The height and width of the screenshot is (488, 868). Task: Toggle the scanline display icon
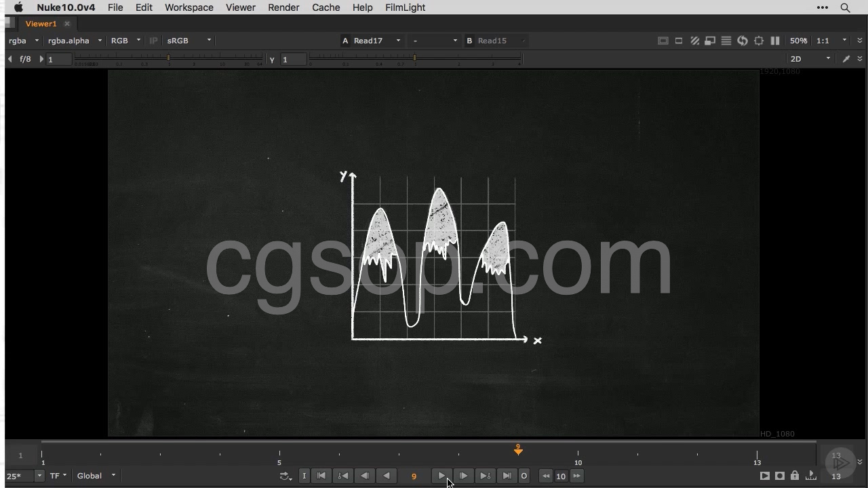point(726,41)
